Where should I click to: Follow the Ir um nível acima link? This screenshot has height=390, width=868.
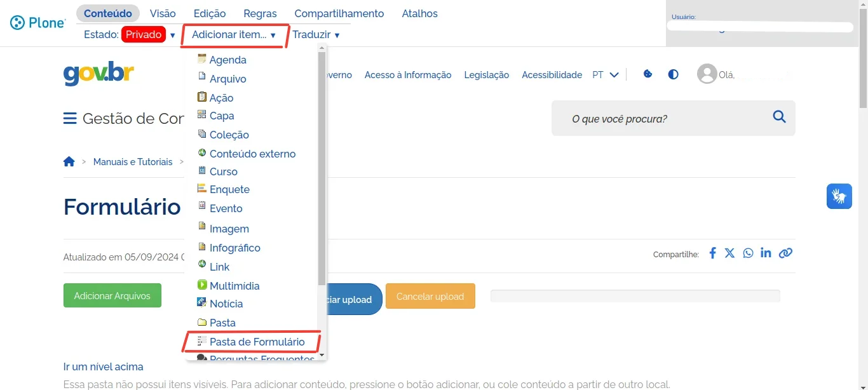coord(102,366)
